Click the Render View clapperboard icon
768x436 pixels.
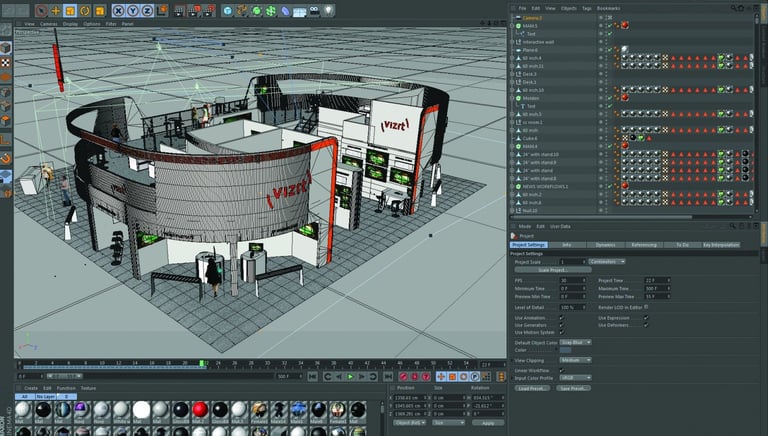(180, 10)
